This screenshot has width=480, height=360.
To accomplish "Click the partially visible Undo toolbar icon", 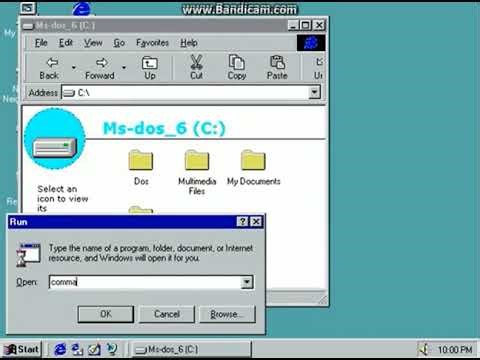I will click(x=318, y=68).
